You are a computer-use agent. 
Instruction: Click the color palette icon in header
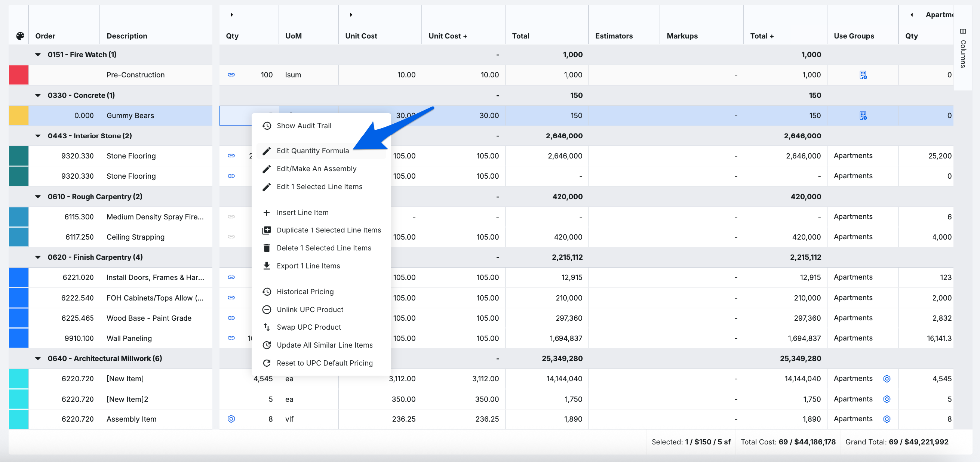click(x=20, y=36)
